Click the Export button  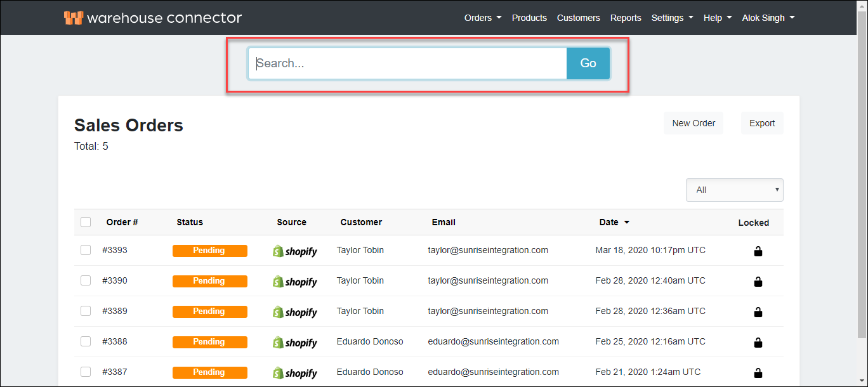coord(761,123)
